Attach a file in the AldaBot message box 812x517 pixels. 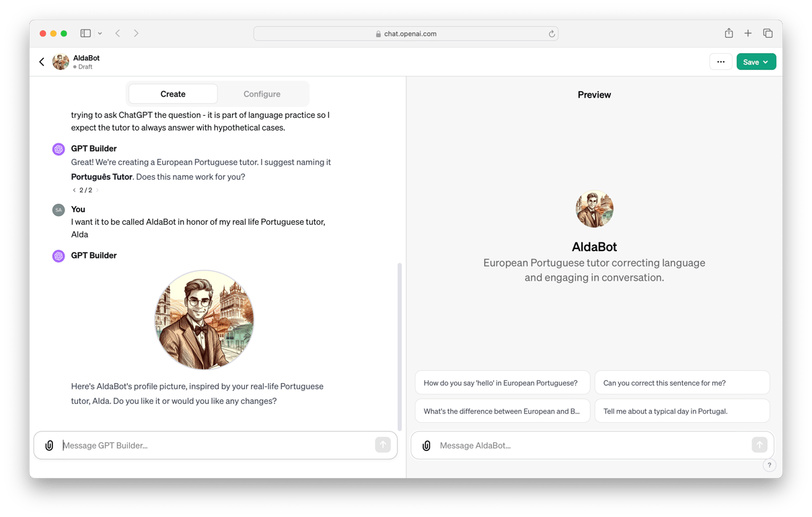tap(427, 446)
